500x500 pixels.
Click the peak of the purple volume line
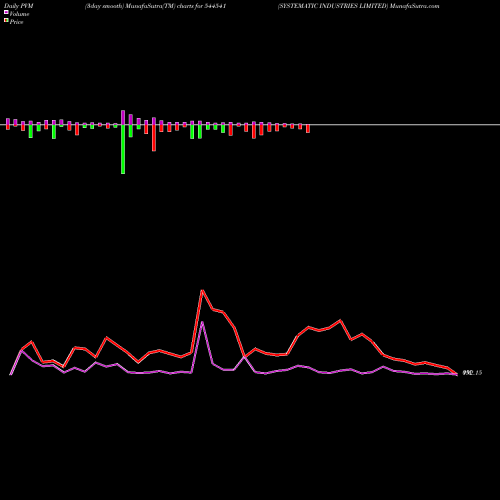(202, 322)
